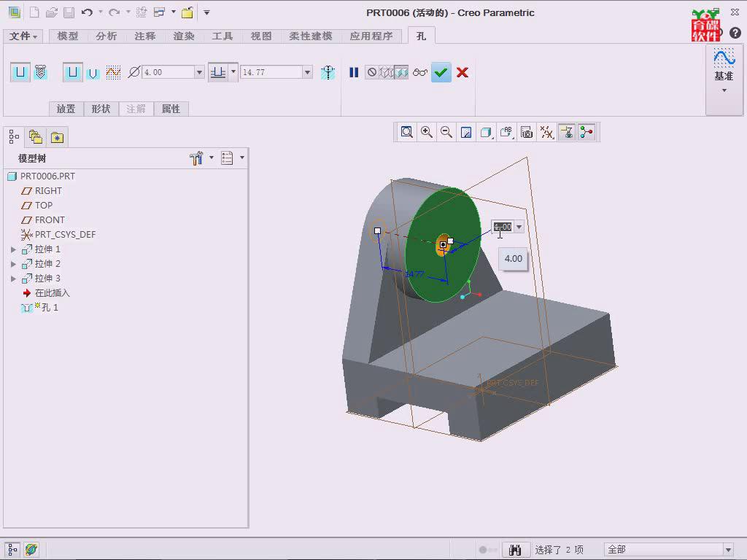Switch to the Favorites navigator tab
The width and height of the screenshot is (747, 560).
click(58, 138)
